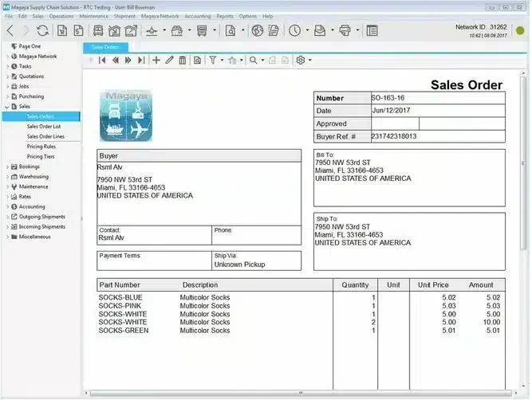The height and width of the screenshot is (400, 532).
Task: Open Sales Order Lines in sidebar
Action: coord(45,136)
